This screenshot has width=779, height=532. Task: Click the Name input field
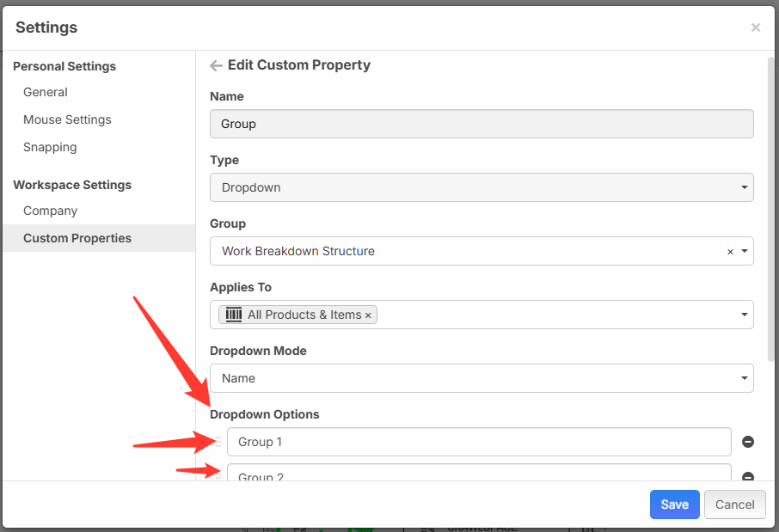point(482,124)
